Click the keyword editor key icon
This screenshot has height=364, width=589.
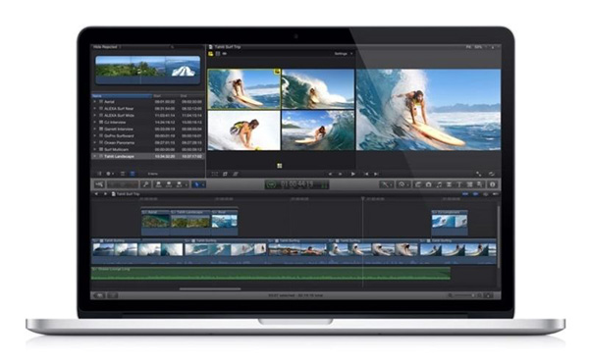[145, 184]
